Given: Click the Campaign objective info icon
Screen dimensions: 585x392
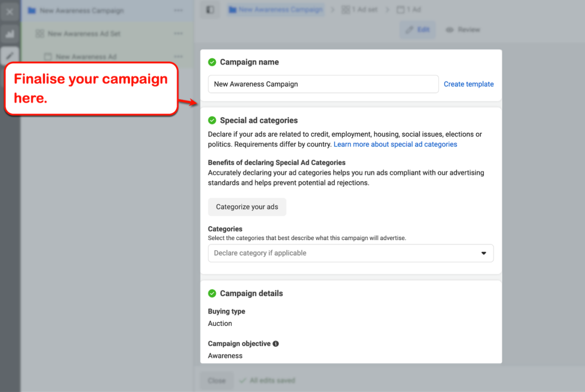Looking at the screenshot, I should (x=276, y=344).
